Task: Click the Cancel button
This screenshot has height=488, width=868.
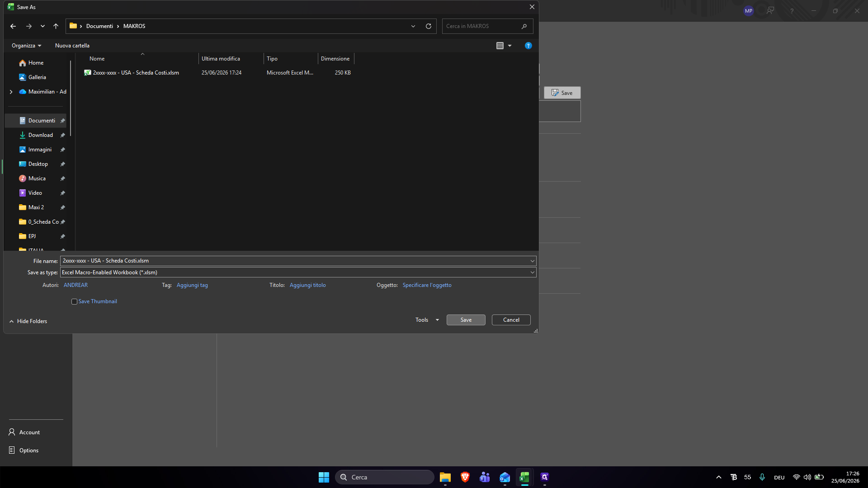Action: pos(511,320)
